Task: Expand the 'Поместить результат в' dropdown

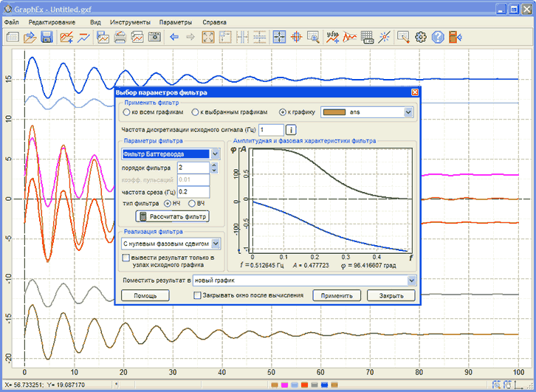Action: [x=411, y=281]
